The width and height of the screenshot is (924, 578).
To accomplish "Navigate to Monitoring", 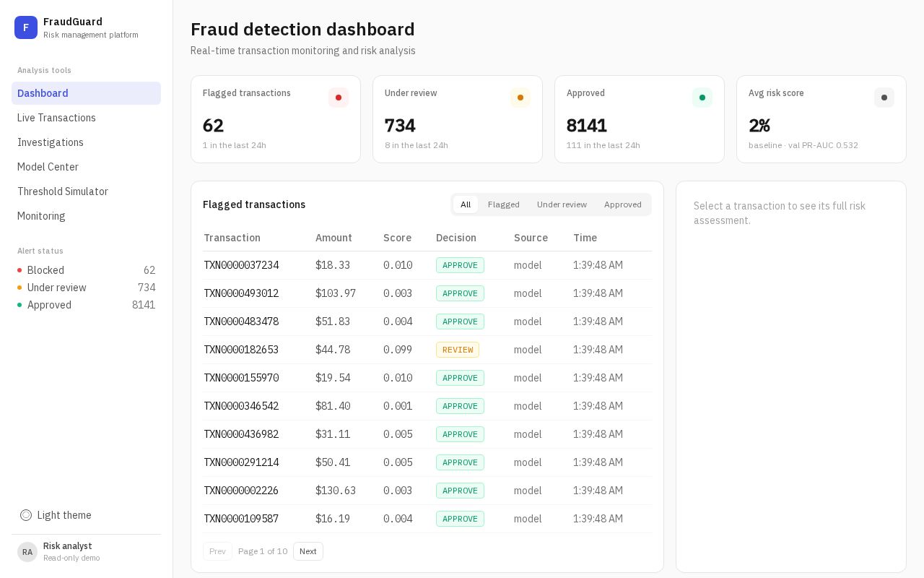I will click(86, 216).
